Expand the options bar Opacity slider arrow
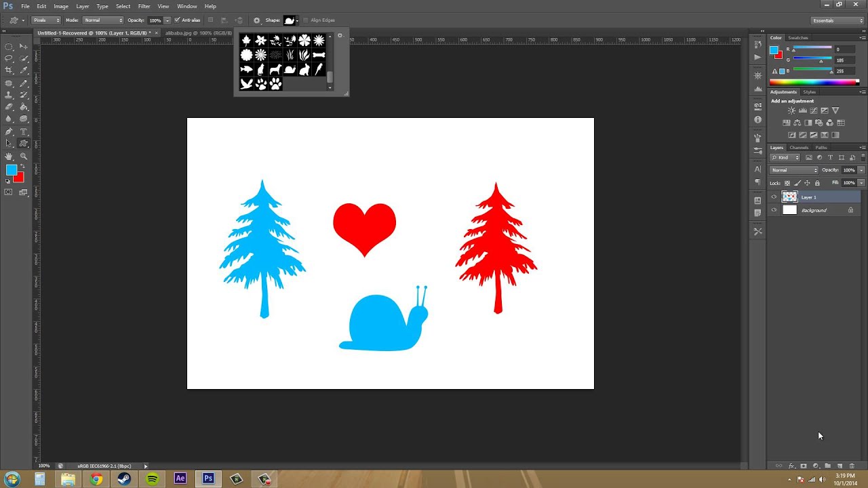 tap(167, 20)
